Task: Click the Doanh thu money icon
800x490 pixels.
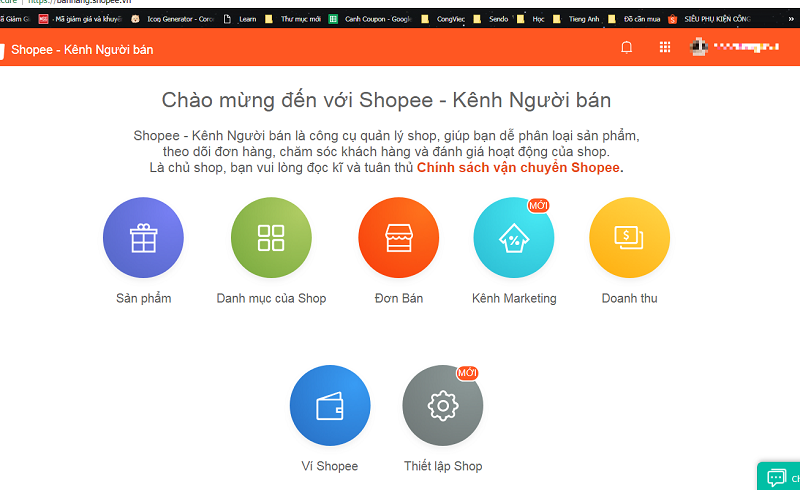Action: click(629, 238)
